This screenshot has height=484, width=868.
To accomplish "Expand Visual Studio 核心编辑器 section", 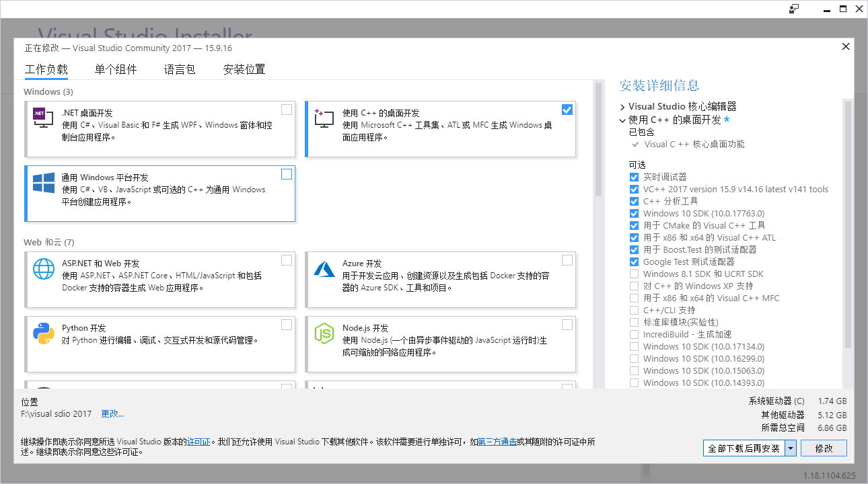I will click(622, 107).
